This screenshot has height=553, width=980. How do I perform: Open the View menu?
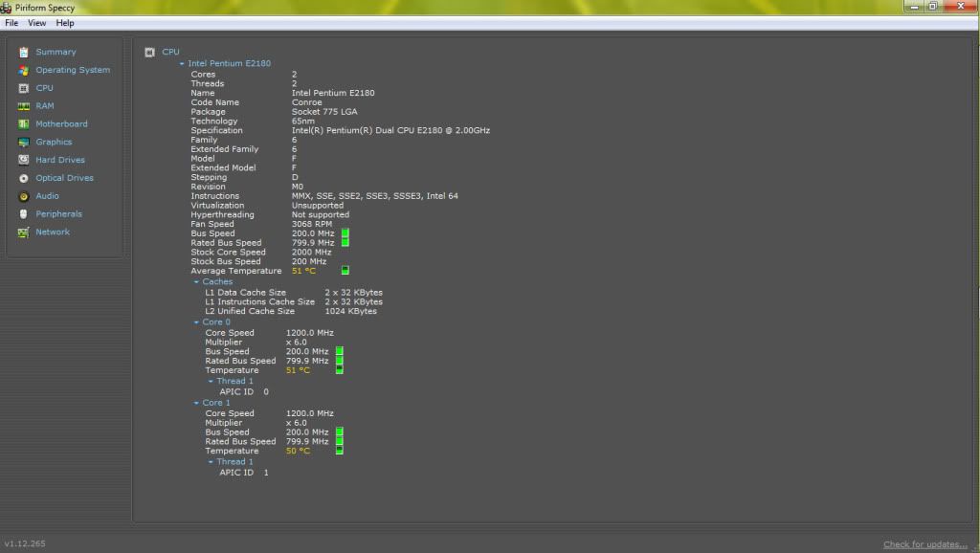click(x=37, y=23)
